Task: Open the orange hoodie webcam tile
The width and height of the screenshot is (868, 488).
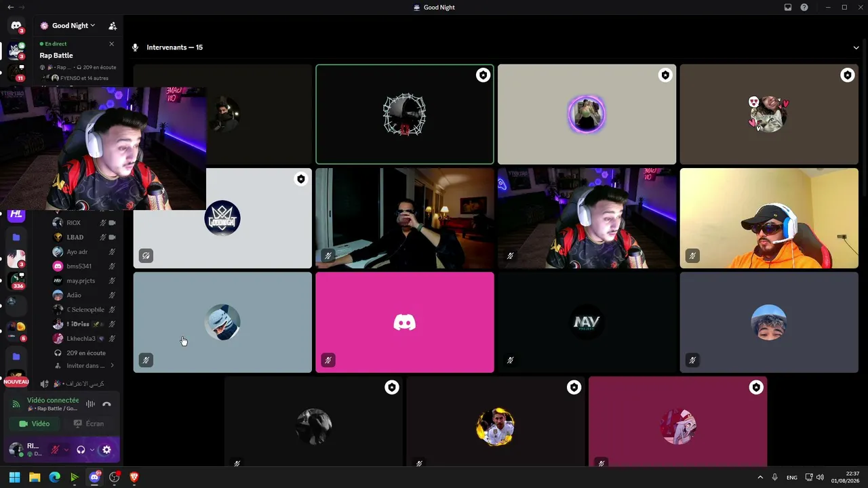Action: click(769, 218)
